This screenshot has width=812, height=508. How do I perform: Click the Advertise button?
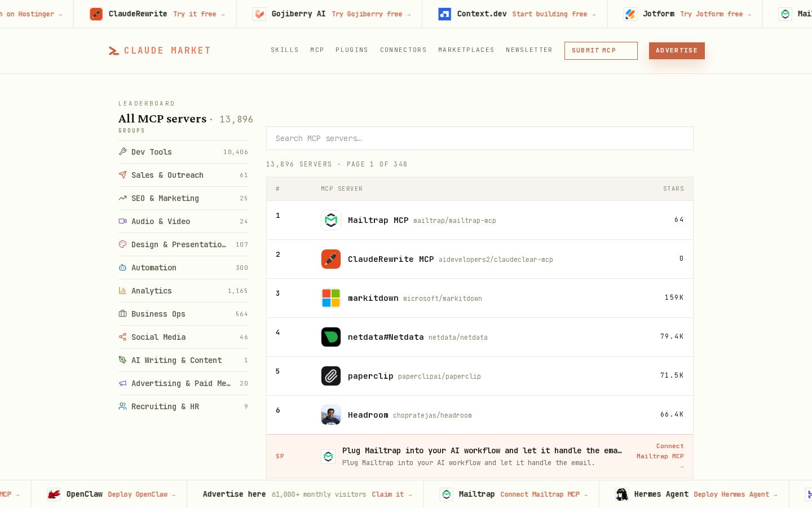pos(677,51)
